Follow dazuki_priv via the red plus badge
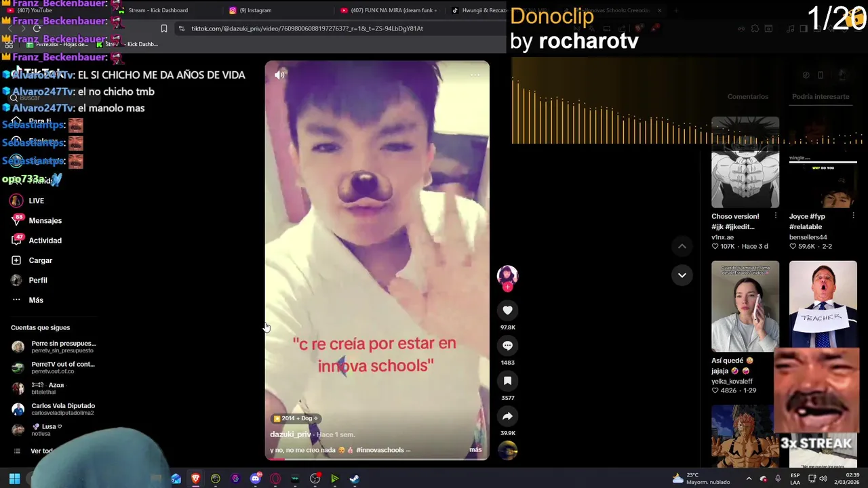 point(507,287)
